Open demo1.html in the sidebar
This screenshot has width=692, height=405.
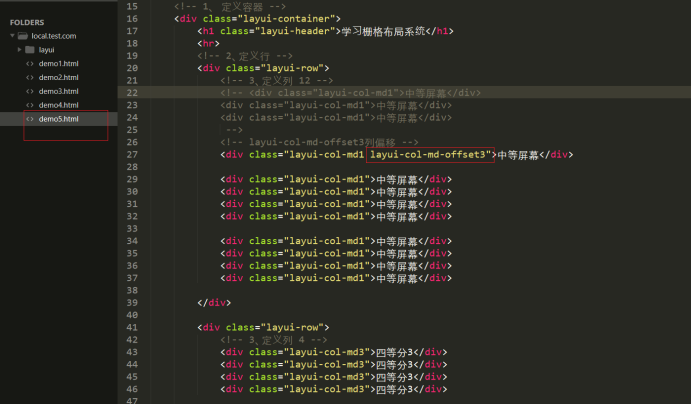click(58, 64)
